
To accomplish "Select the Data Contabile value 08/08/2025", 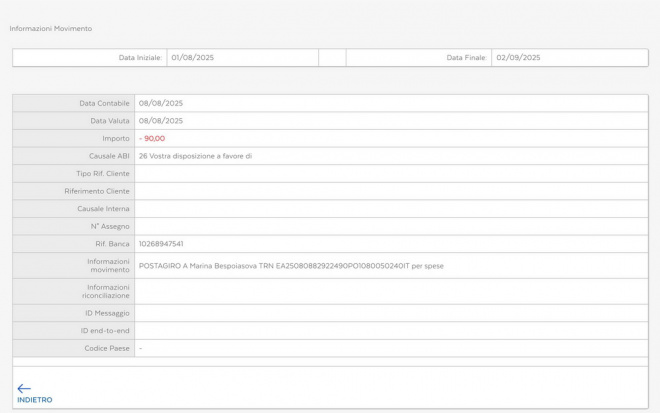I will [161, 103].
